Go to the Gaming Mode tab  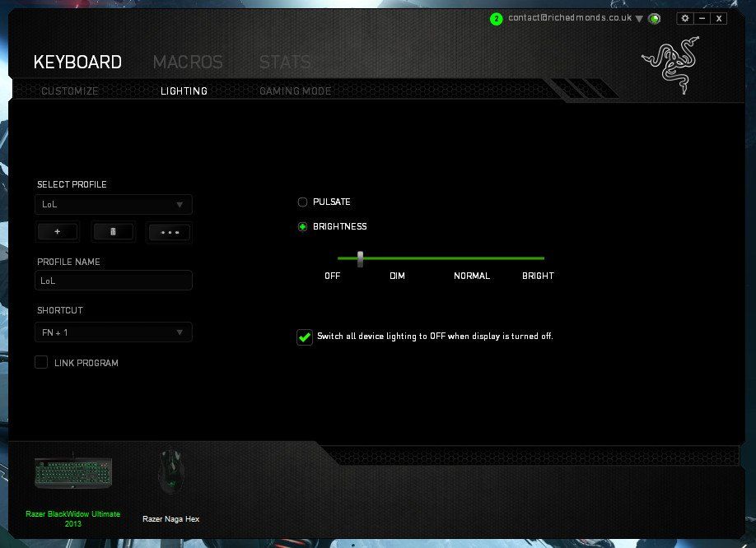click(x=295, y=91)
